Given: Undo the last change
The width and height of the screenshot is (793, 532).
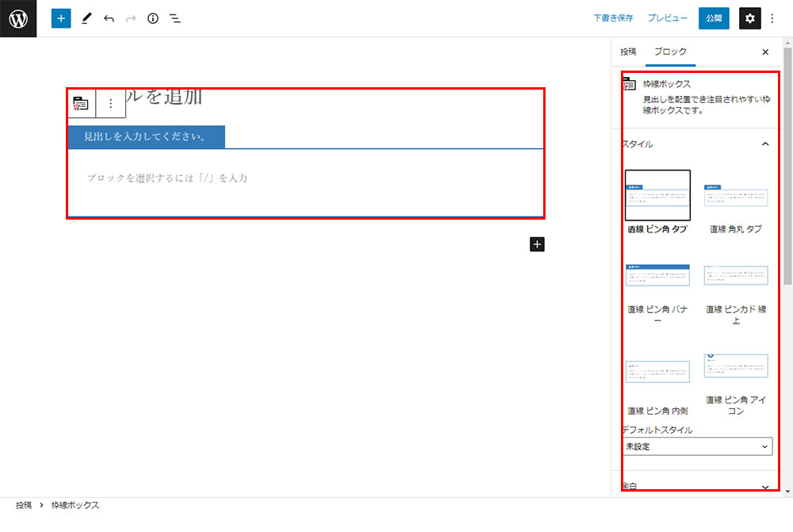Looking at the screenshot, I should pyautogui.click(x=109, y=18).
